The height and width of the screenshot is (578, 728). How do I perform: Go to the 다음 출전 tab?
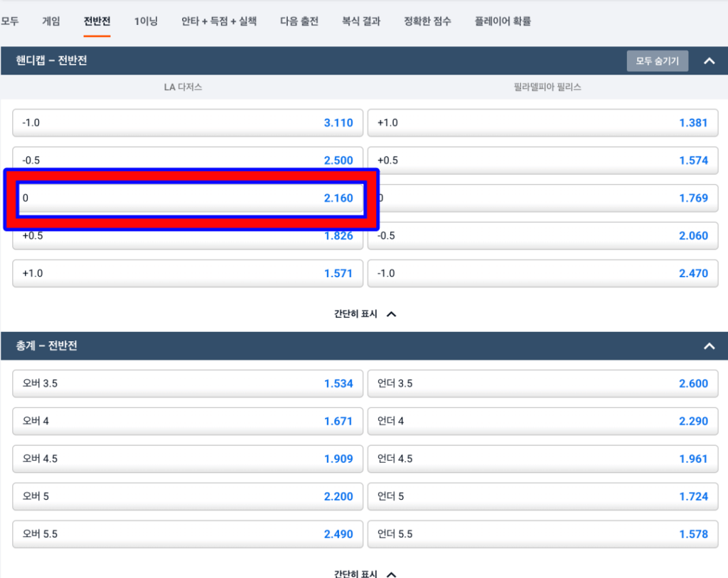(299, 21)
